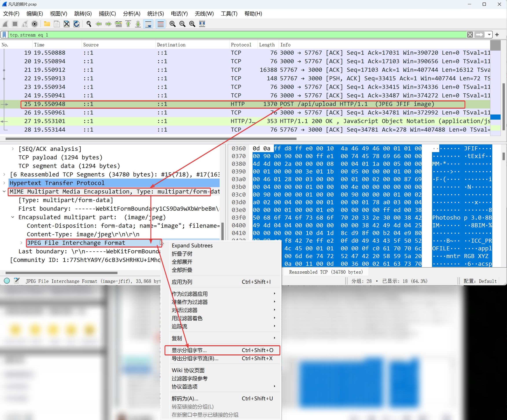Clear the display filter with X button
The height and width of the screenshot is (420, 507).
pyautogui.click(x=470, y=35)
